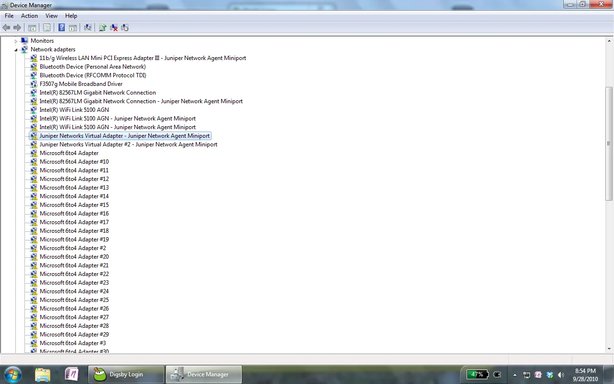The width and height of the screenshot is (614, 384).
Task: Click the adapter icon beside F3507g Mobile Broadband Driver
Action: 34,84
